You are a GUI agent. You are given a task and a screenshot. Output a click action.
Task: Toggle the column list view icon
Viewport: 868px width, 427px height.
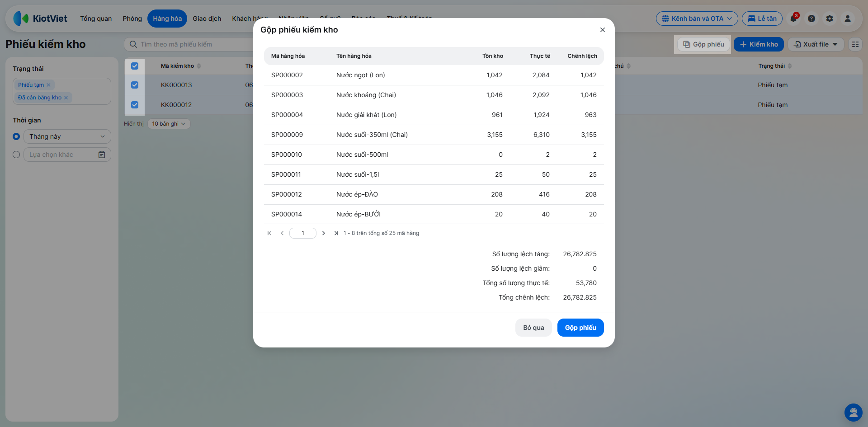(855, 44)
